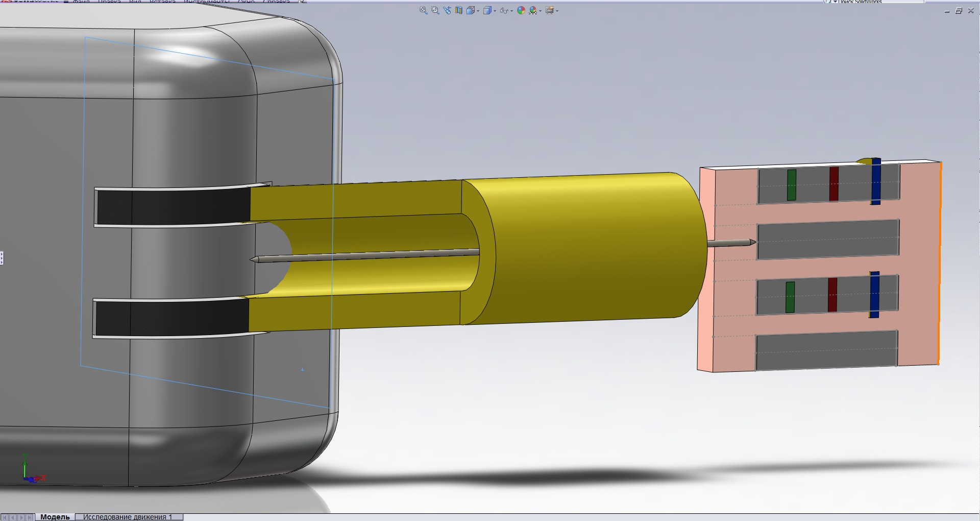Click the Apply Scene icon

click(x=532, y=10)
